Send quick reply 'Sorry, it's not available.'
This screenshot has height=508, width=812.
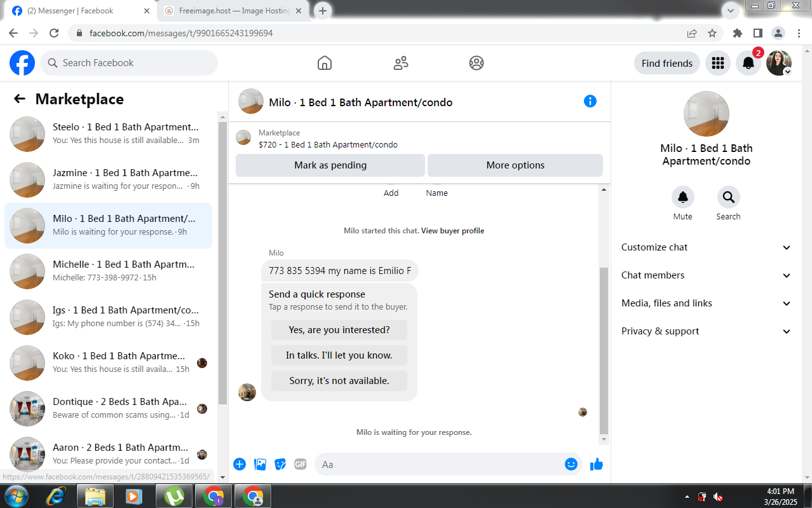click(x=339, y=381)
